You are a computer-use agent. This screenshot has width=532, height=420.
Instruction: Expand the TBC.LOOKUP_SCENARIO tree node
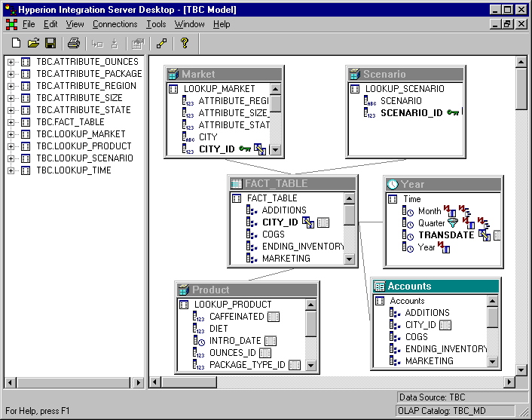click(x=11, y=158)
